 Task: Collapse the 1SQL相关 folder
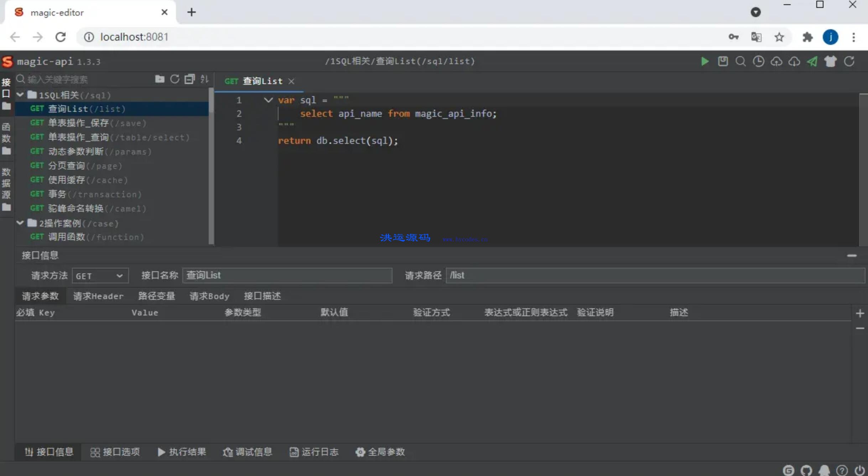pos(20,95)
